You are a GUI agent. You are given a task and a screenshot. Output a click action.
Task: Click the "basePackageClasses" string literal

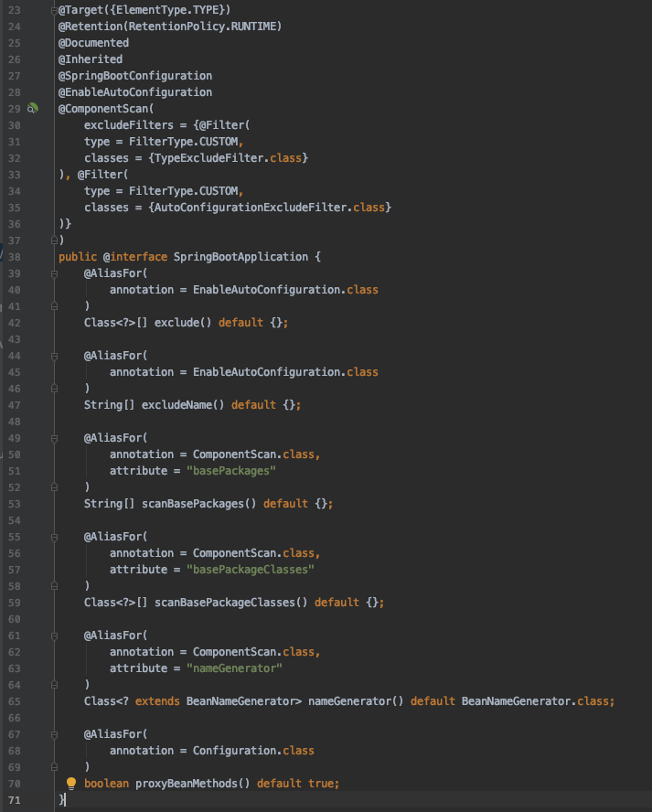(251, 570)
